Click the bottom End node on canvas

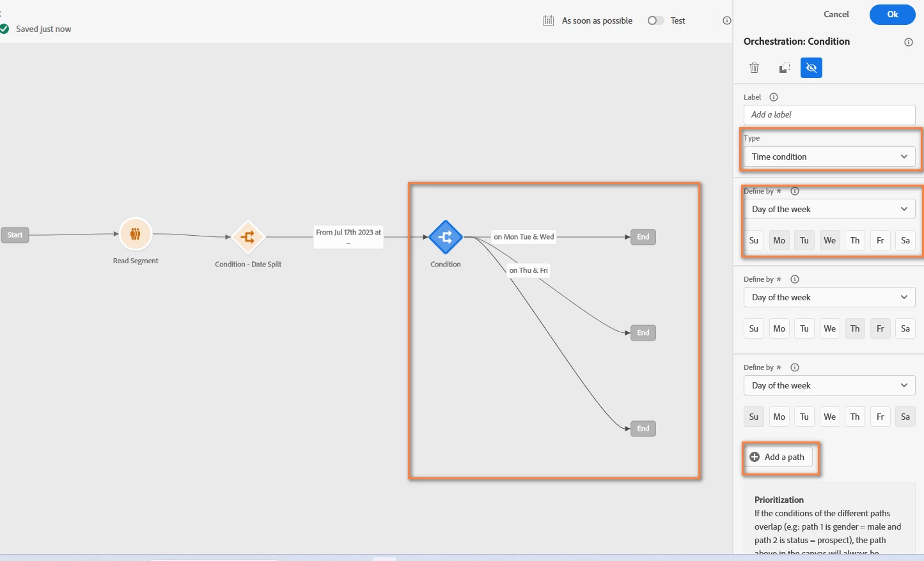(643, 429)
